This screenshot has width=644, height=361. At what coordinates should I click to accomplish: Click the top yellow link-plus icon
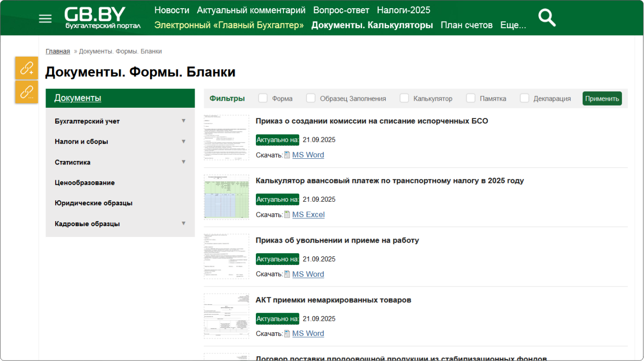tap(27, 68)
